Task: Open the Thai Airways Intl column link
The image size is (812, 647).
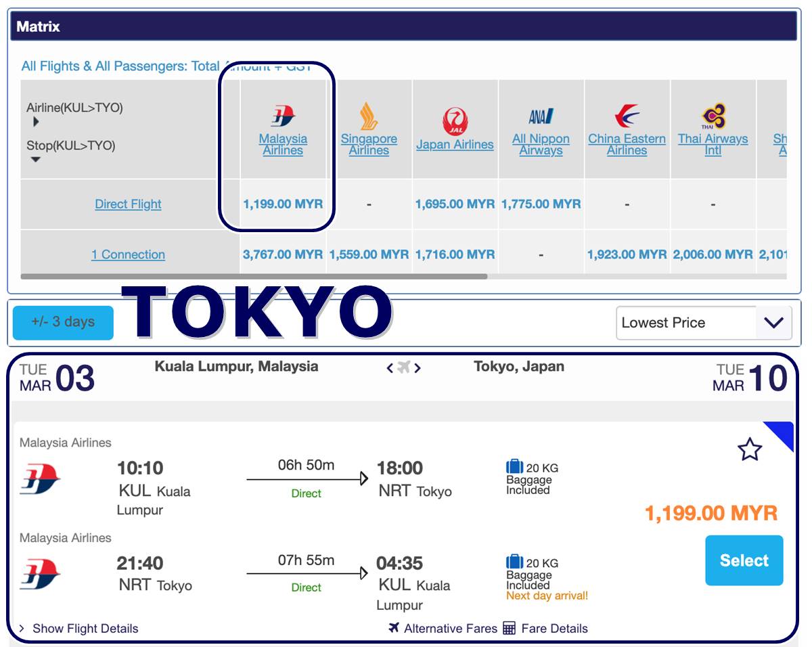Action: tap(713, 144)
